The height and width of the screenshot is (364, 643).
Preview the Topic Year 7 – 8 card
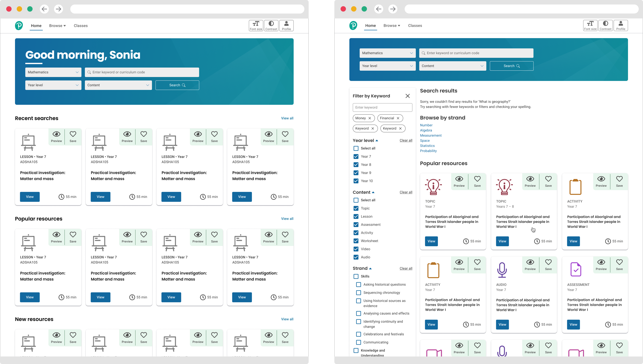530,182
